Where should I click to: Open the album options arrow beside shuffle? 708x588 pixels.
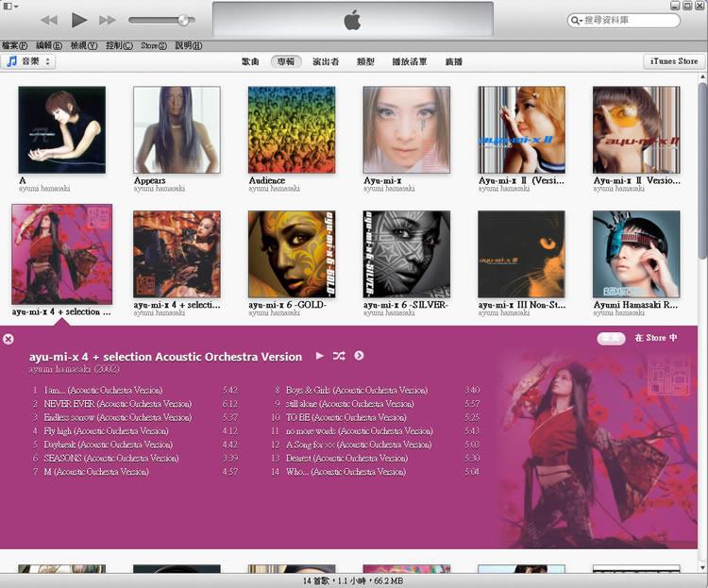(x=359, y=356)
